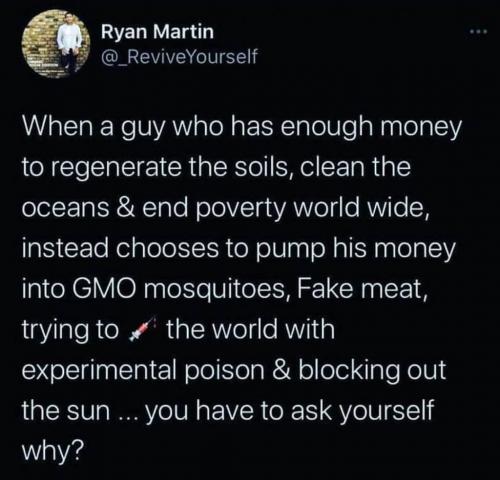Open the @_ReviveYourself handle link
This screenshot has height=480, width=500.
pos(179,56)
